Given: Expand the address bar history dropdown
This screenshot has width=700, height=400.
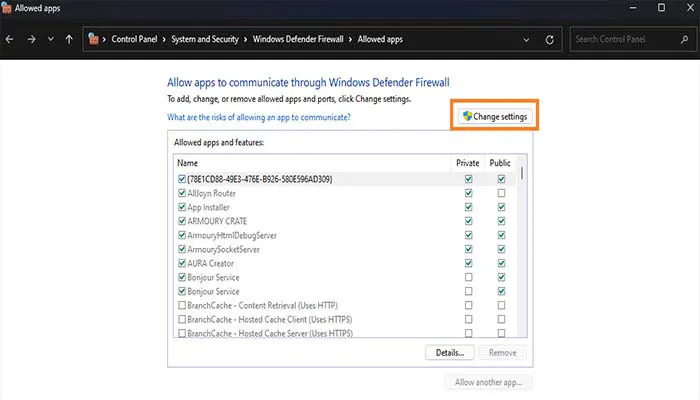Looking at the screenshot, I should pos(526,40).
